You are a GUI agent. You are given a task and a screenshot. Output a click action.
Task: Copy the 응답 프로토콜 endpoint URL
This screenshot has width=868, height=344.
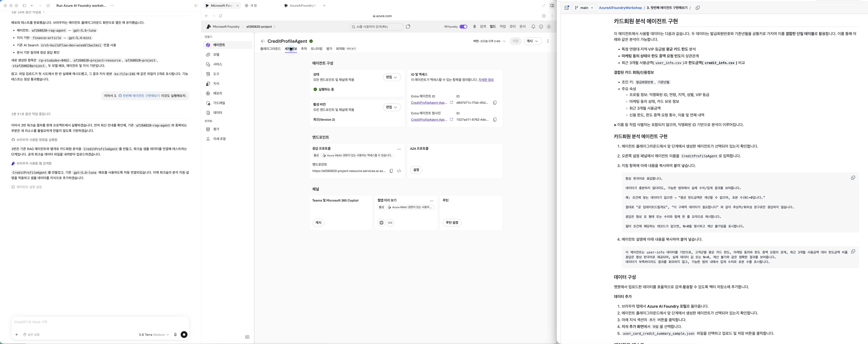tap(391, 171)
